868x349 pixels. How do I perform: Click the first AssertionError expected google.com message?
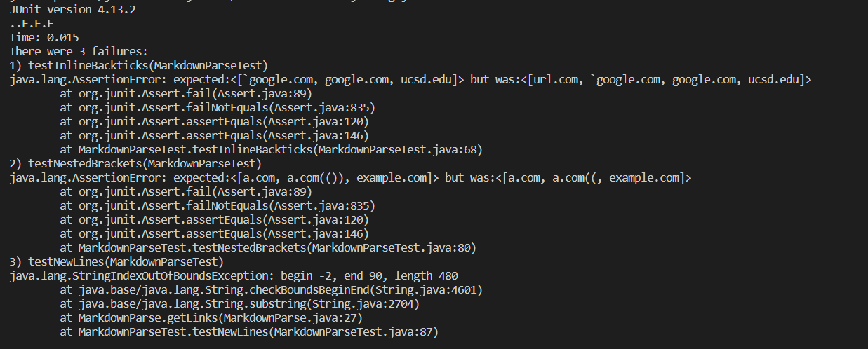point(410,79)
